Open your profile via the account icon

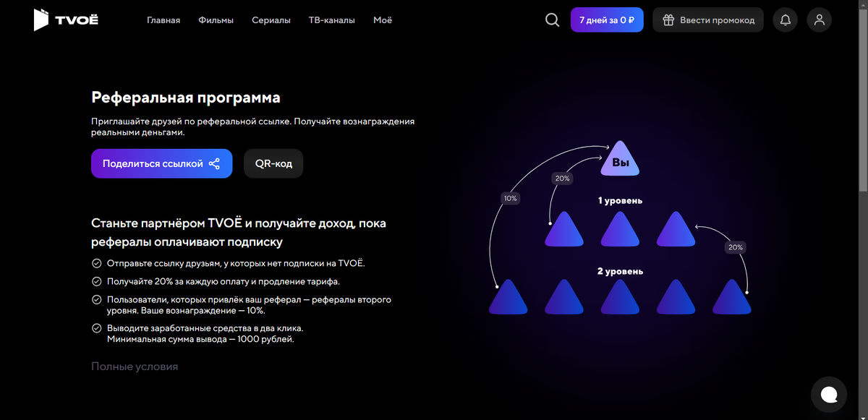pyautogui.click(x=819, y=20)
